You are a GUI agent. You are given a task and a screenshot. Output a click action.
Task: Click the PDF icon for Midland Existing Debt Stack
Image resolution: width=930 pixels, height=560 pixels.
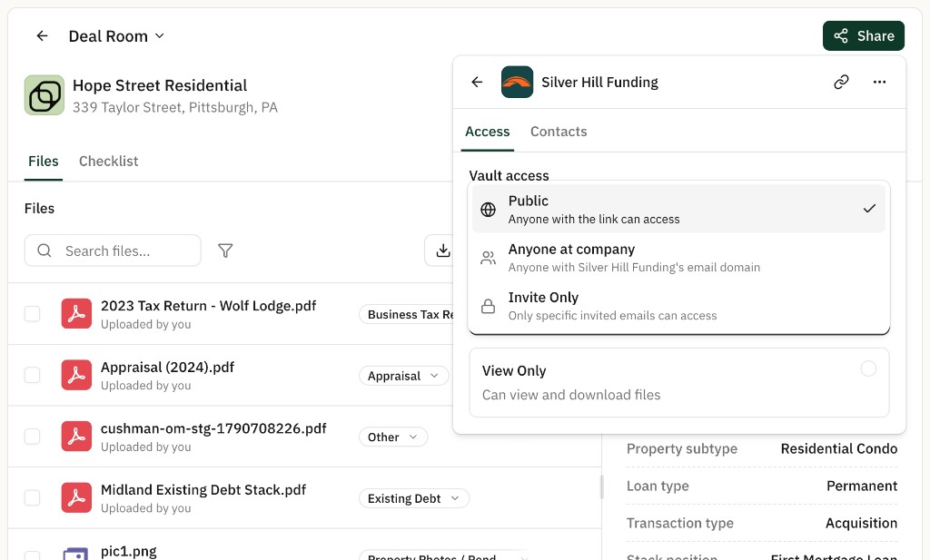[76, 497]
